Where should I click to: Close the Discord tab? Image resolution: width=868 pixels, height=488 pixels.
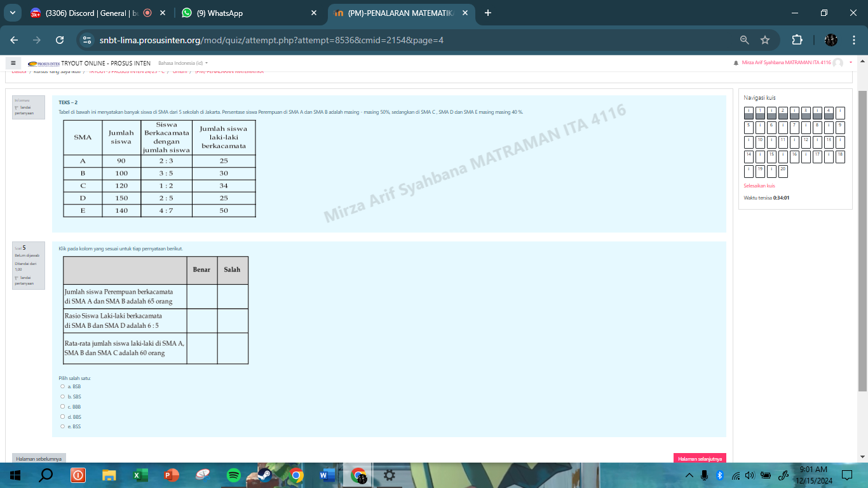click(x=163, y=13)
